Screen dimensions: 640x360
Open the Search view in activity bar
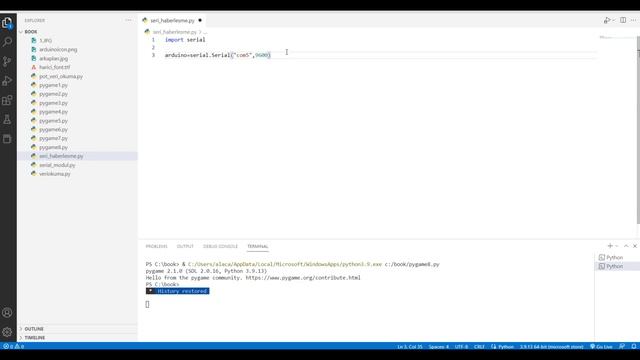[x=7, y=42]
